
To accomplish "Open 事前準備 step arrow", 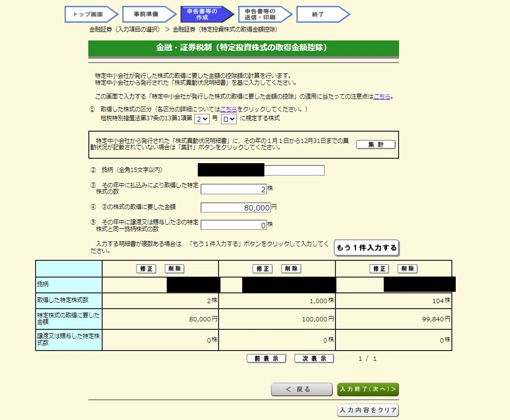I will [149, 14].
